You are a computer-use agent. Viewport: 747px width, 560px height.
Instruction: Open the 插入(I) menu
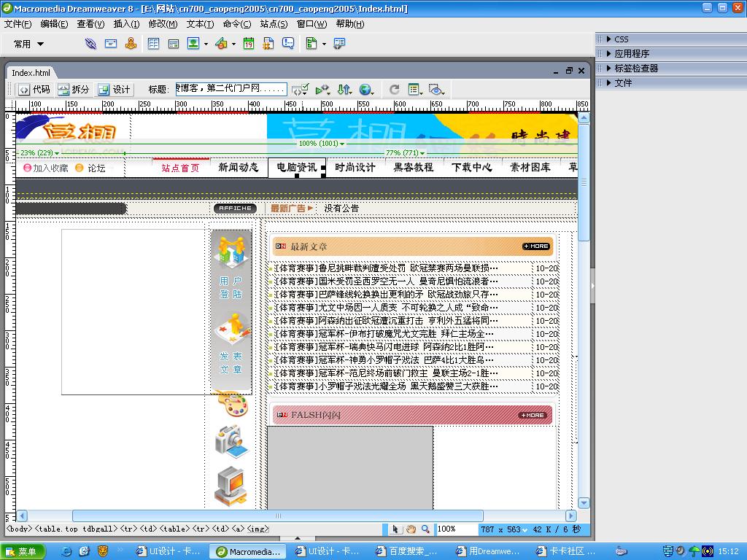click(126, 24)
